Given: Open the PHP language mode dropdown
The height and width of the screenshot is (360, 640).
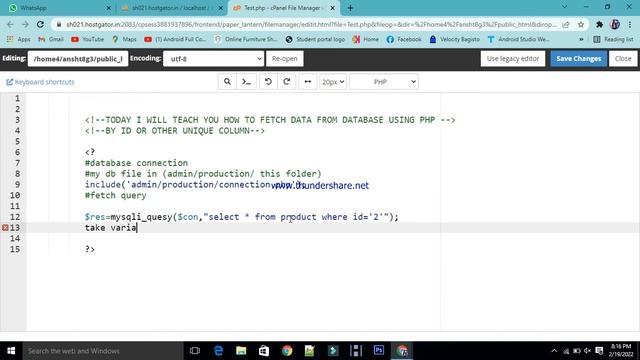Looking at the screenshot, I should [x=384, y=82].
